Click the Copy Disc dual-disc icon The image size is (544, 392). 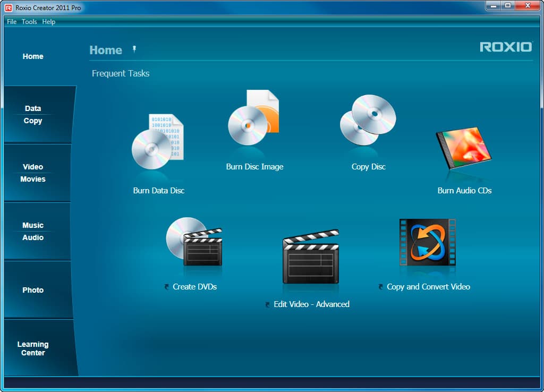[368, 120]
